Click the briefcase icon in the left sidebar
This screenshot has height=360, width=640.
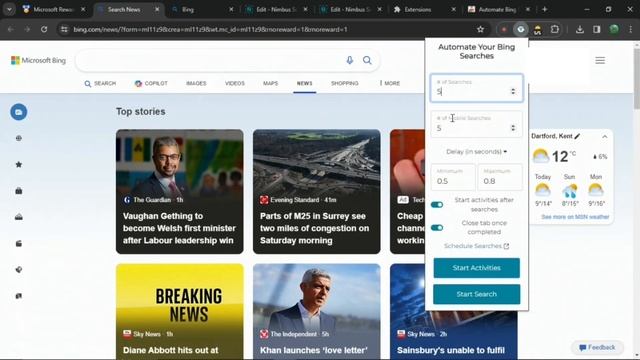click(19, 191)
